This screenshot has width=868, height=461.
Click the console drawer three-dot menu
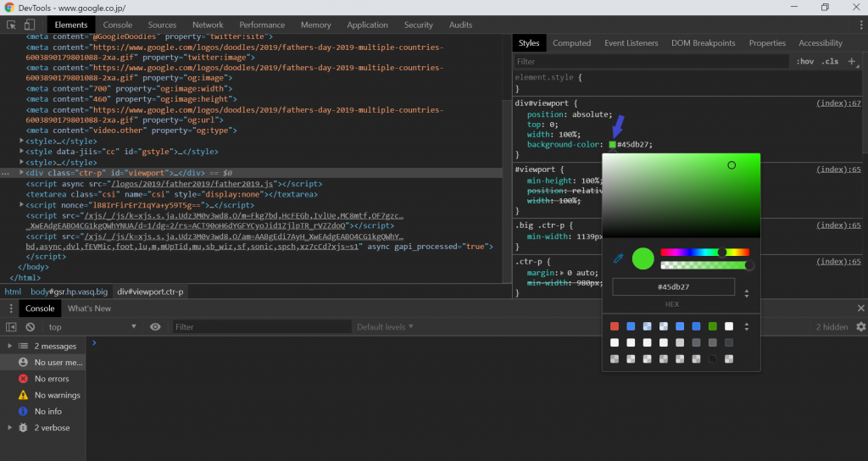(10, 308)
